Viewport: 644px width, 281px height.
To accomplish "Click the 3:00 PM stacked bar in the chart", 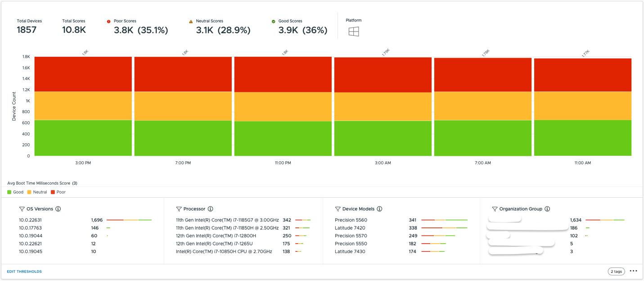I will coord(82,106).
